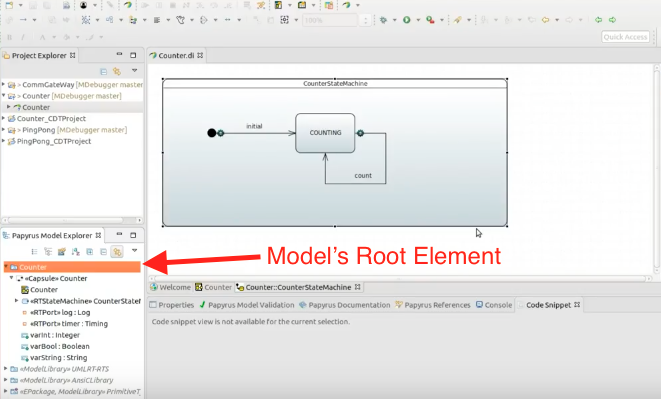Click the tree-filter icon in Model Explorer toolbar
Image resolution: width=661 pixels, height=399 pixels.
[48, 252]
